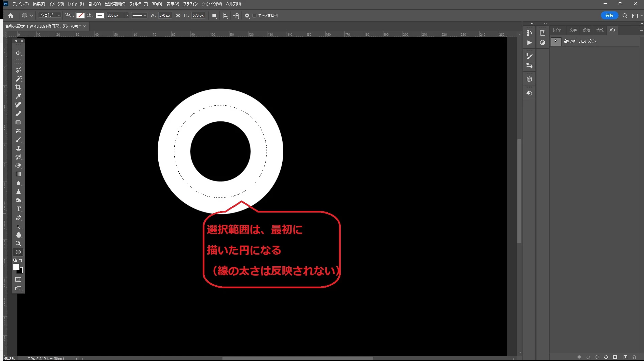
Task: Select the Move tool
Action: [x=18, y=53]
